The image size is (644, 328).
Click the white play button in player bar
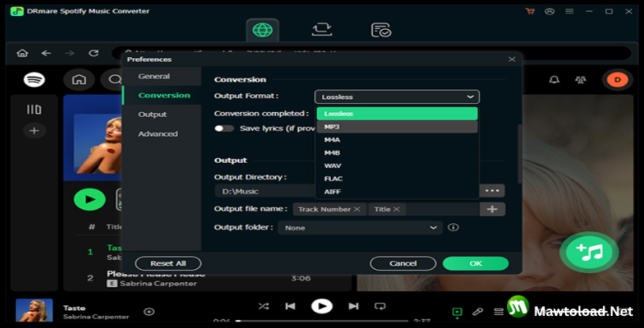pyautogui.click(x=321, y=306)
